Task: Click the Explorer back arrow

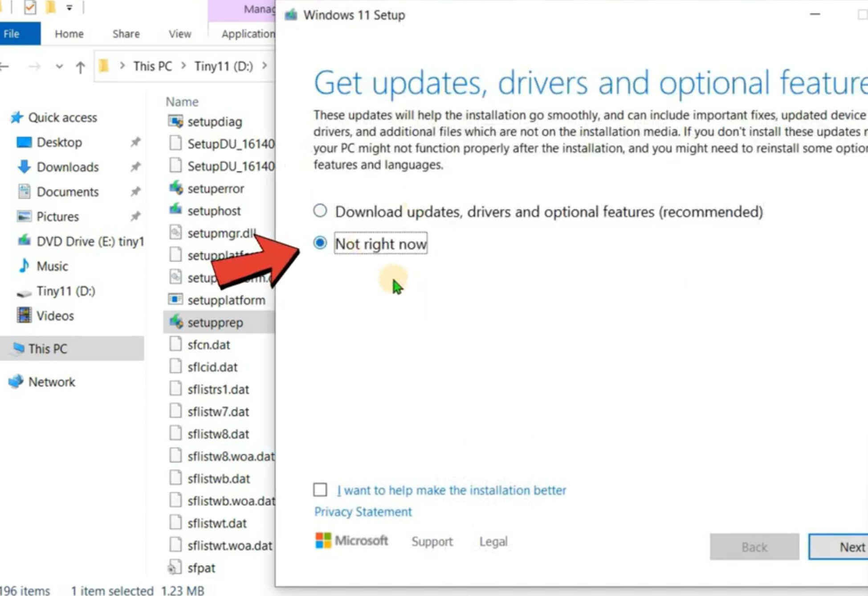Action: [5, 66]
